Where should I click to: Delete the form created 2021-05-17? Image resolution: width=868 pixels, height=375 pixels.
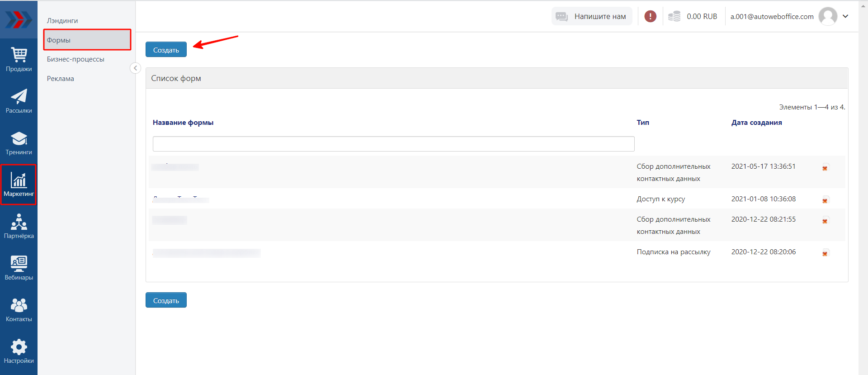825,168
